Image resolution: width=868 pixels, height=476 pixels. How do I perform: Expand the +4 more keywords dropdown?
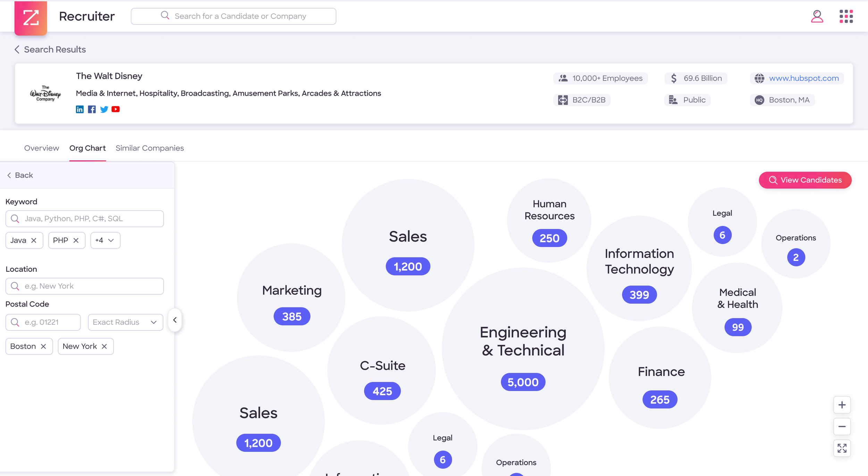pyautogui.click(x=105, y=240)
